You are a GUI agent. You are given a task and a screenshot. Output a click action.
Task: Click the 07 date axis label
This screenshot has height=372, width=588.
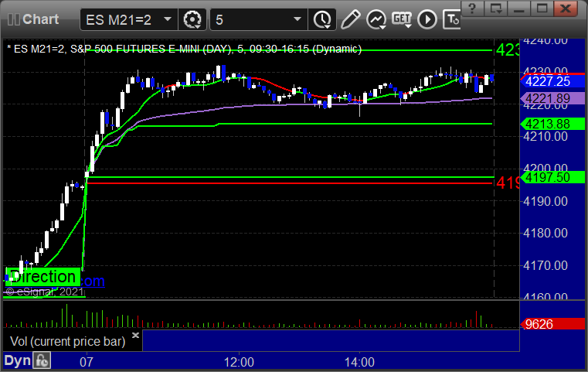(87, 362)
